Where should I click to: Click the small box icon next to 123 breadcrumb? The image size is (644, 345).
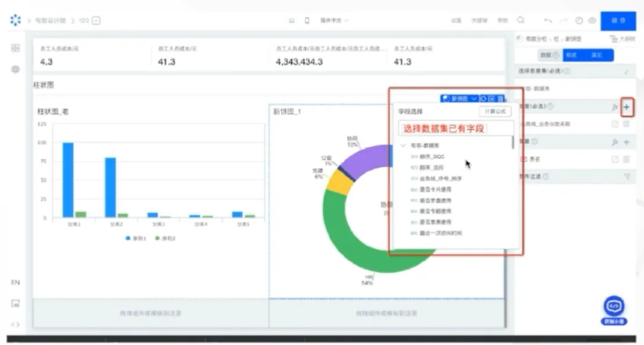[x=96, y=20]
